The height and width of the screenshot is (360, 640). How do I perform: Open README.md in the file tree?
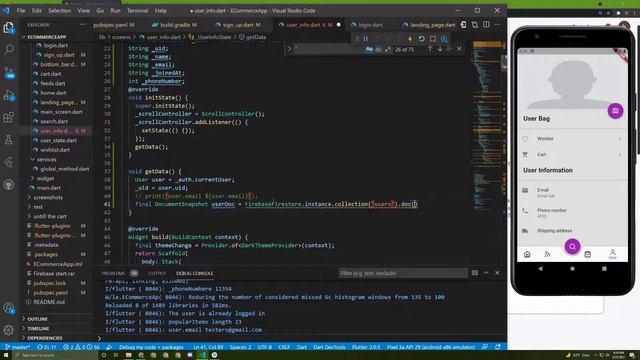point(49,302)
